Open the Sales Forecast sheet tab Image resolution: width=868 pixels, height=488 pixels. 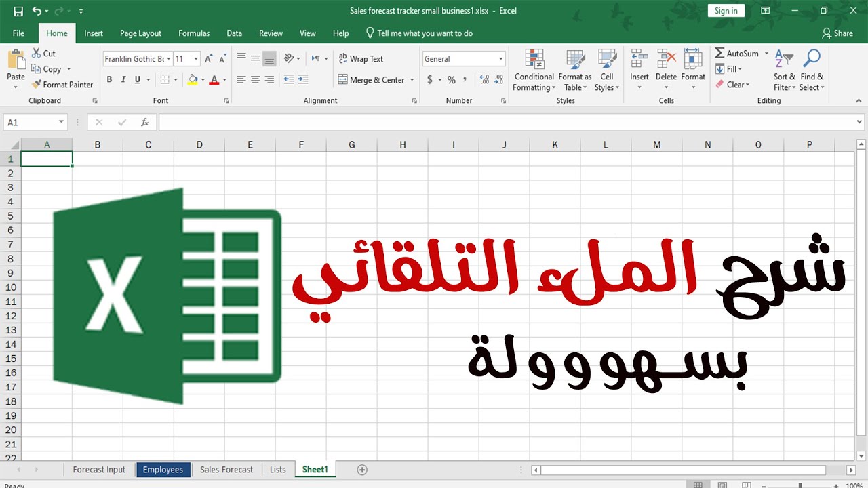(226, 470)
